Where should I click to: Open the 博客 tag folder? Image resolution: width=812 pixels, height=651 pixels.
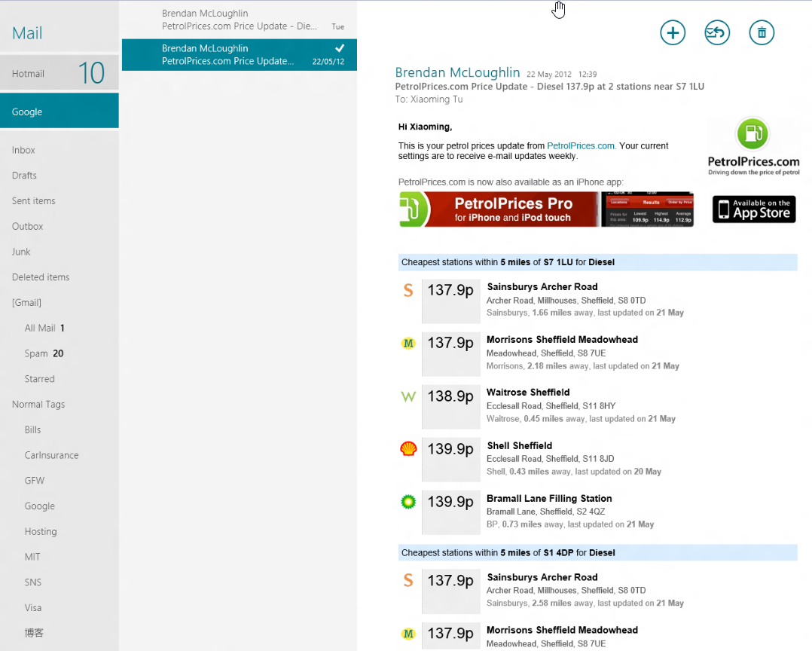[34, 632]
